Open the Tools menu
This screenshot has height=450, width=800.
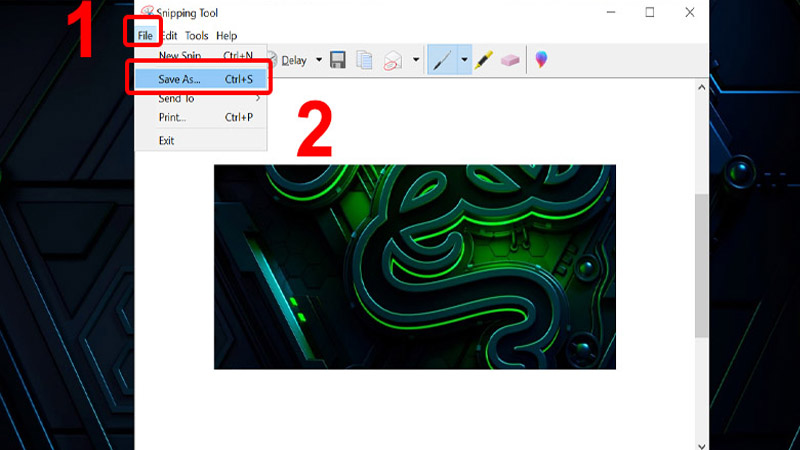point(196,36)
